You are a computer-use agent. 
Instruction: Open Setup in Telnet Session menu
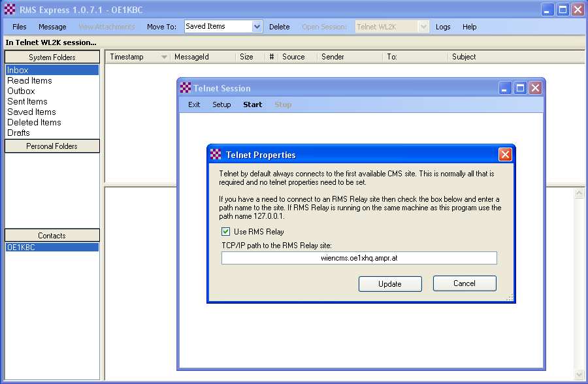(221, 104)
